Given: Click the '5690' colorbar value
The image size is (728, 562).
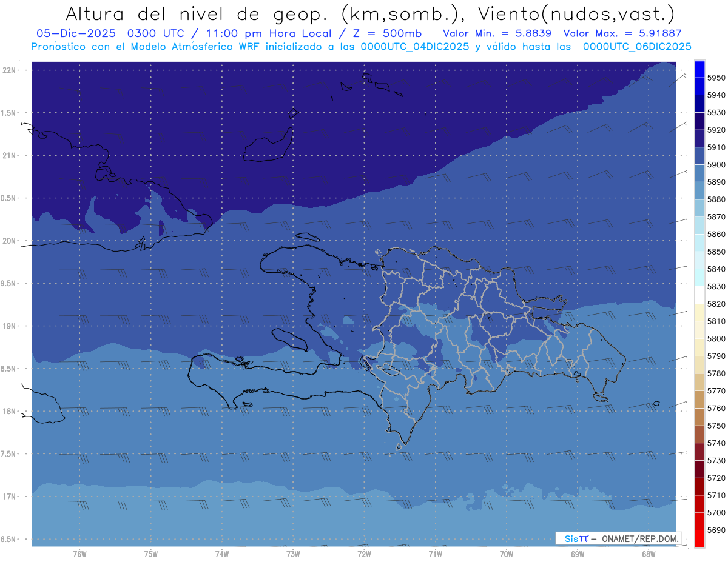Looking at the screenshot, I should click(716, 530).
